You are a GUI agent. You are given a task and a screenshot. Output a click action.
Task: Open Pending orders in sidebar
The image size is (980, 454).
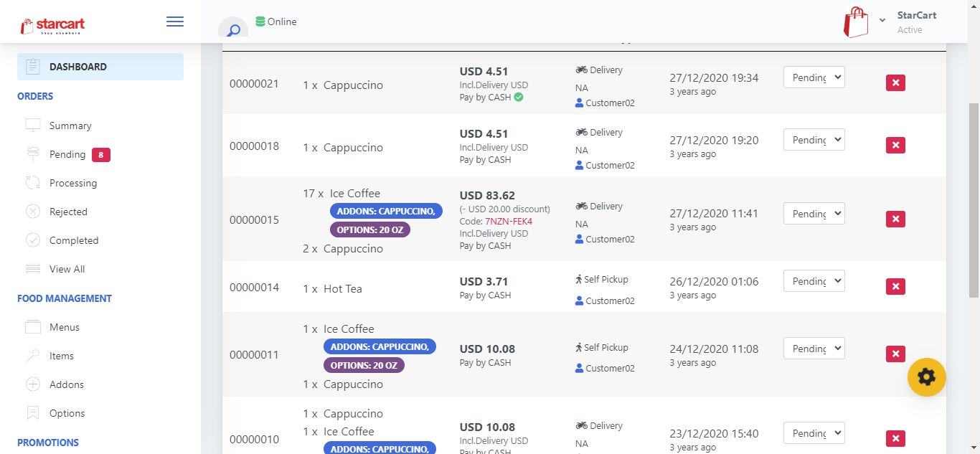(67, 154)
